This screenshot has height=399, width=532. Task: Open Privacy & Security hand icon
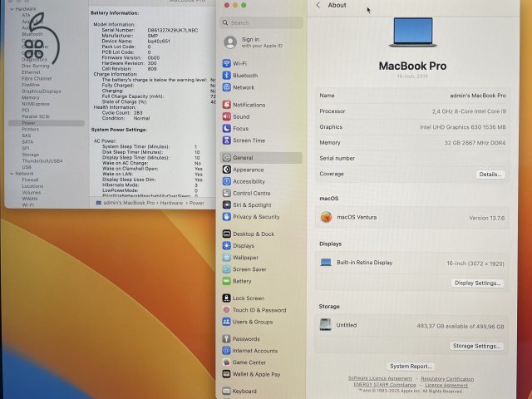pyautogui.click(x=227, y=216)
